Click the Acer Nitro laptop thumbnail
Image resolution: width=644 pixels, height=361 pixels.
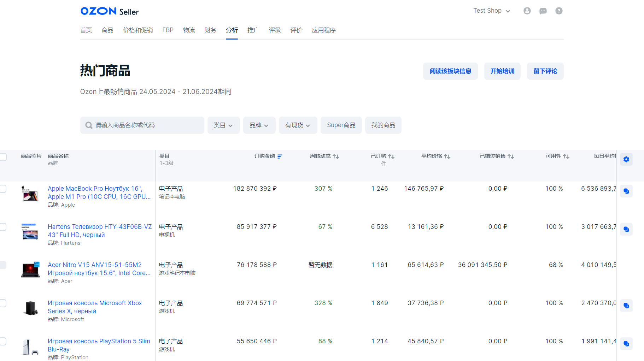click(x=30, y=270)
